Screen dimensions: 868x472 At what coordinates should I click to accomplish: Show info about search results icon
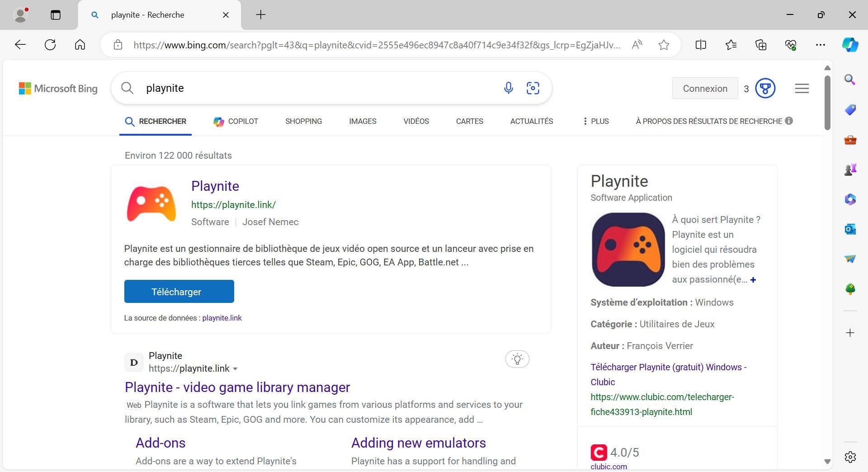tap(789, 121)
